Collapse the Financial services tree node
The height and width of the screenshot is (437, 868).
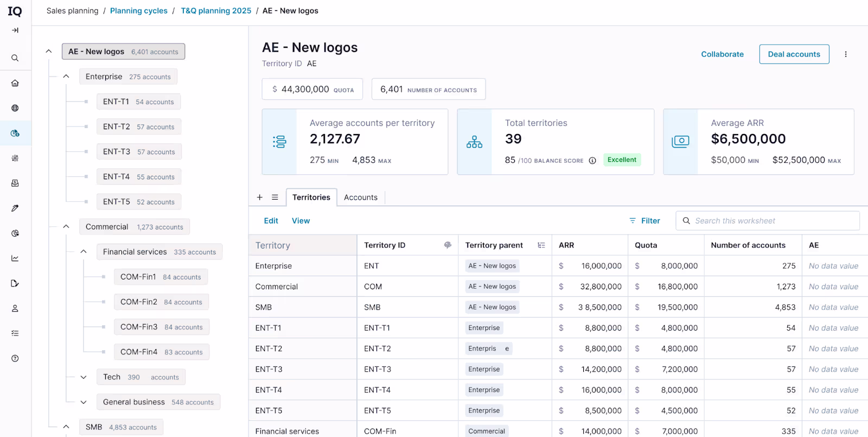tap(84, 252)
